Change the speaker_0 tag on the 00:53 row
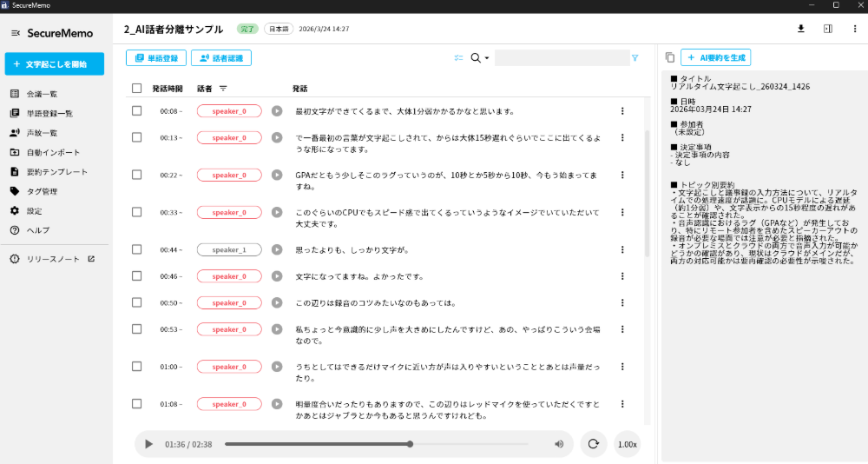The height and width of the screenshot is (464, 868). click(x=229, y=329)
